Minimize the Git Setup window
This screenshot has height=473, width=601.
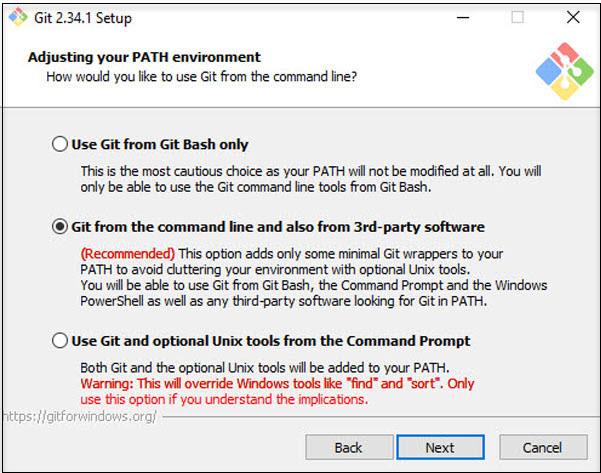click(462, 18)
